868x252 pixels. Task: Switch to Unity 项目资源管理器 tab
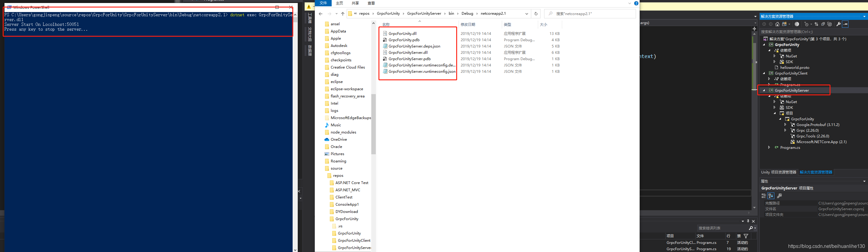pos(778,172)
